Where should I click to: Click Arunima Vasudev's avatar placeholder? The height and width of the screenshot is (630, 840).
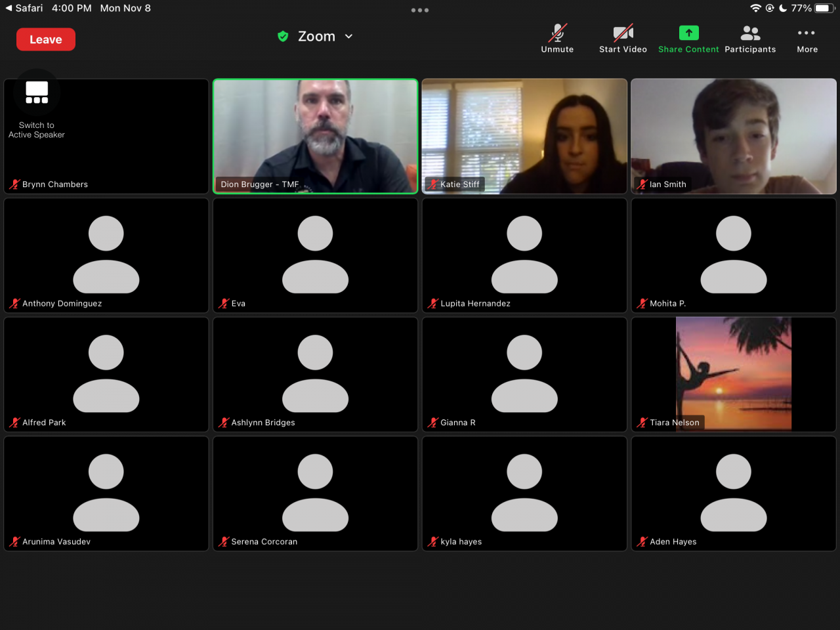[106, 492]
